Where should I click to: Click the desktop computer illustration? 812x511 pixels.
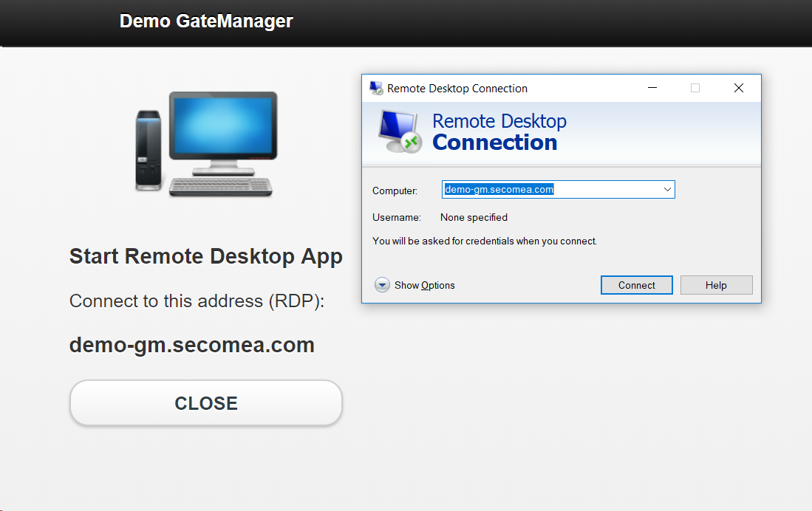[x=206, y=144]
